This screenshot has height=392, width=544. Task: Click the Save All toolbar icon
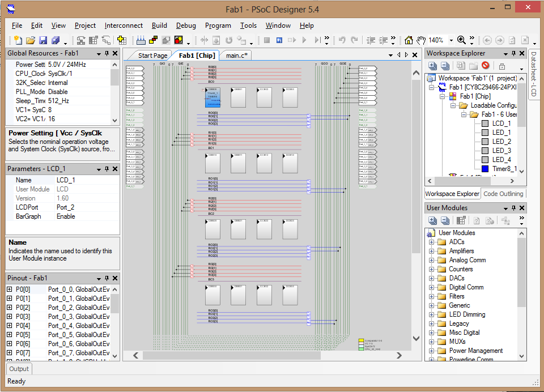pyautogui.click(x=56, y=40)
